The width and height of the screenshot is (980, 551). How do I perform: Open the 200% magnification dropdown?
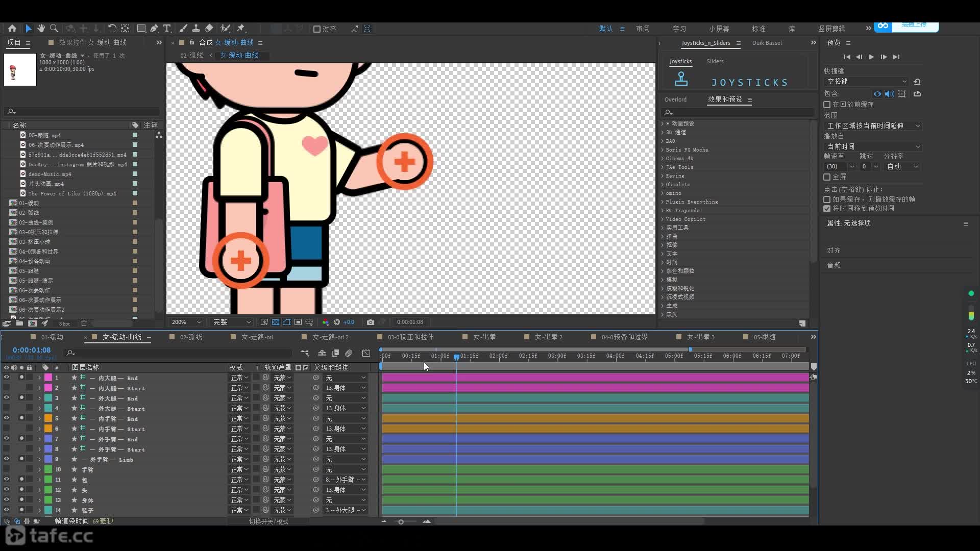(186, 322)
